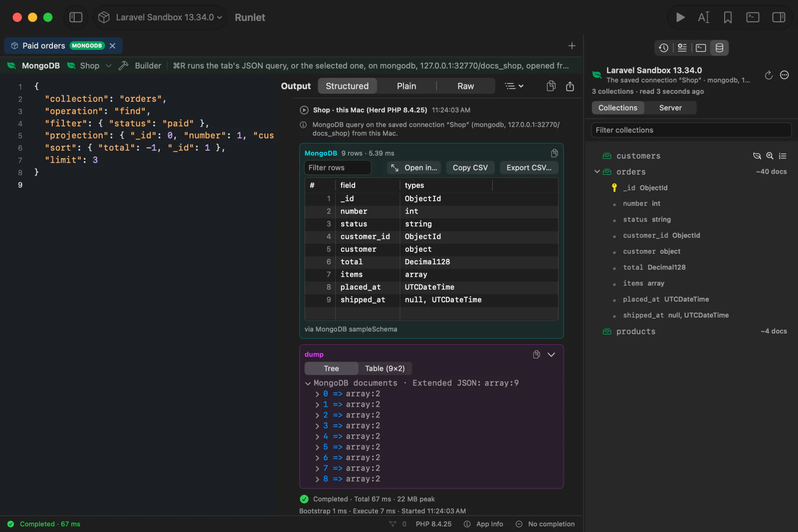Toggle the right inspector sidebar icon
Screen dimensions: 798x532
[779, 17]
